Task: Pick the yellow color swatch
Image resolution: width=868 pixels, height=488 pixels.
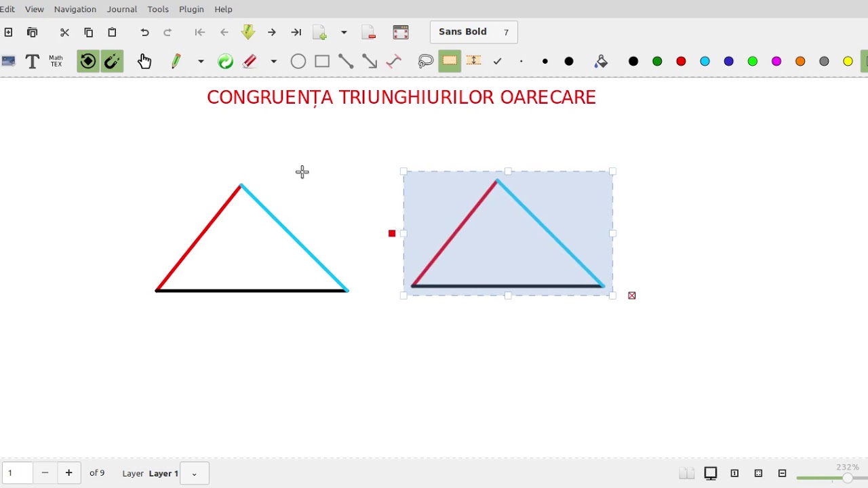Action: tap(848, 61)
